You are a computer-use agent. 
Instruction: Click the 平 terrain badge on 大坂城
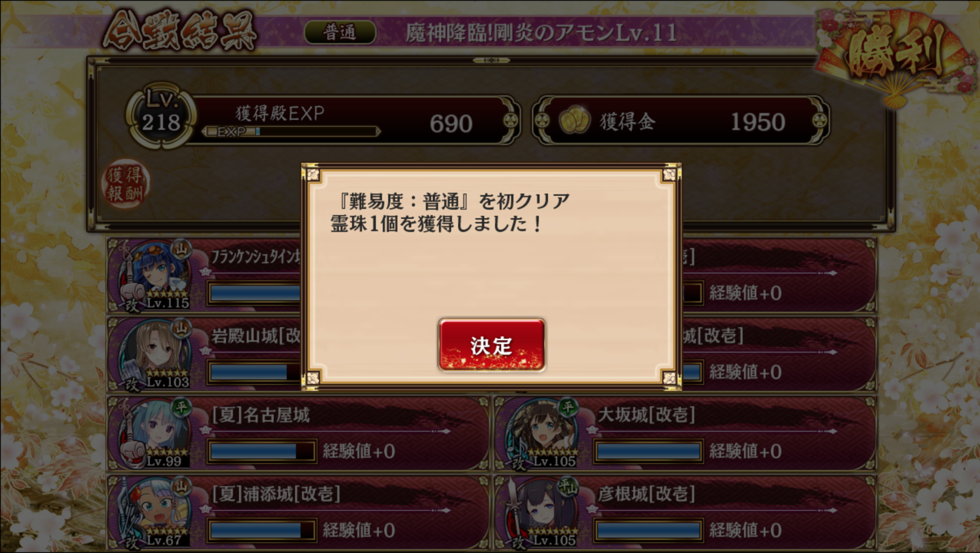coord(568,407)
